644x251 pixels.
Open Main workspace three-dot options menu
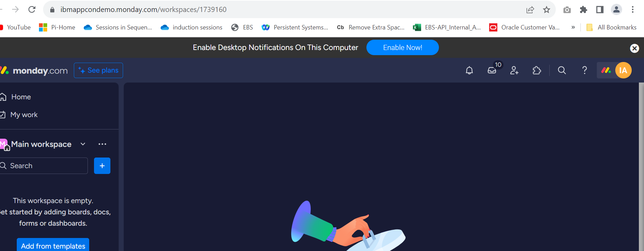coord(102,144)
